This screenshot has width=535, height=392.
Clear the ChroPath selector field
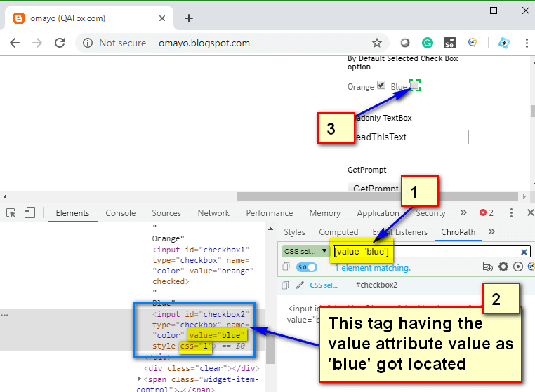coord(524,252)
